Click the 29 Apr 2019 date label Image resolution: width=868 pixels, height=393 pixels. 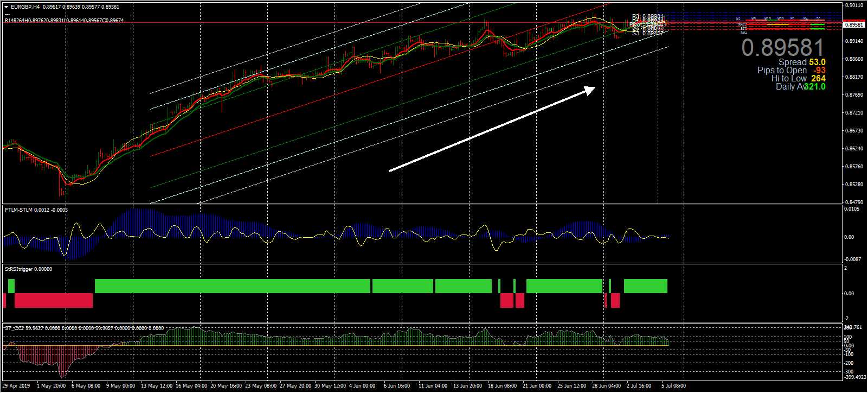[16, 386]
